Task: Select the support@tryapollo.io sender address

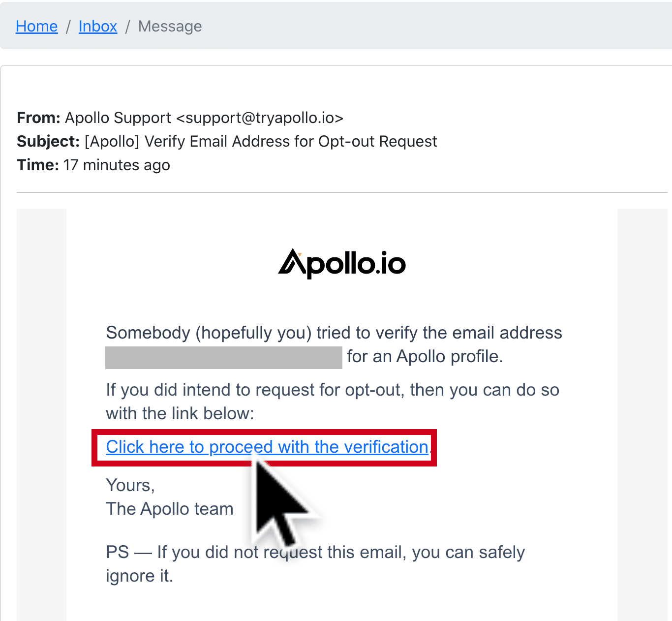Action: pos(259,118)
